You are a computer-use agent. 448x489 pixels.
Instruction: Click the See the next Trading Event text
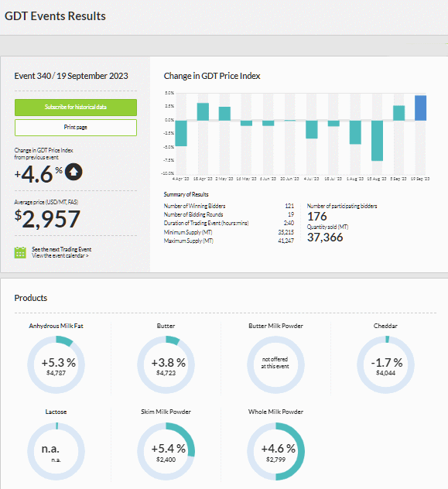(61, 249)
